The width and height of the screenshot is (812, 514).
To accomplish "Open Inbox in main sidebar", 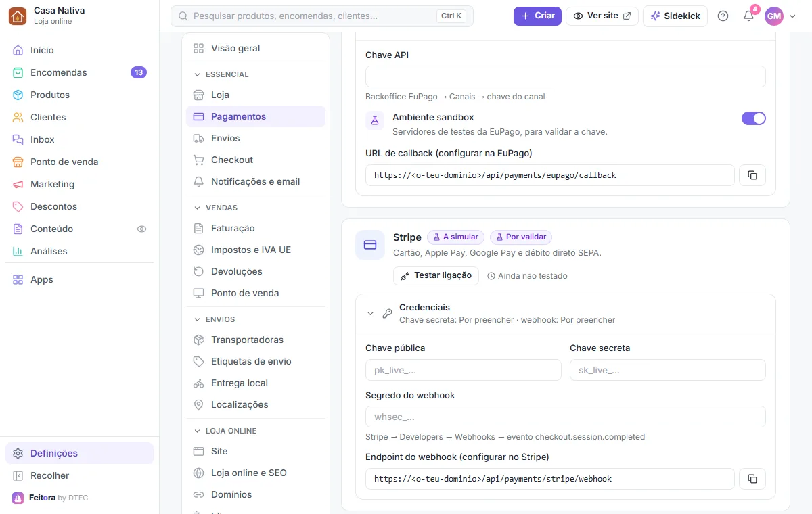I will point(79,139).
